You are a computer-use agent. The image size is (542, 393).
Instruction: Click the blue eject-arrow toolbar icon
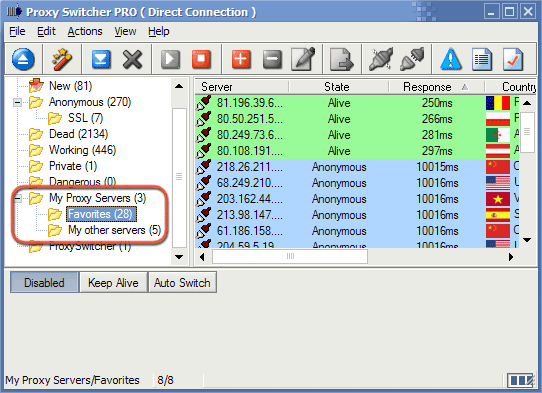point(23,59)
